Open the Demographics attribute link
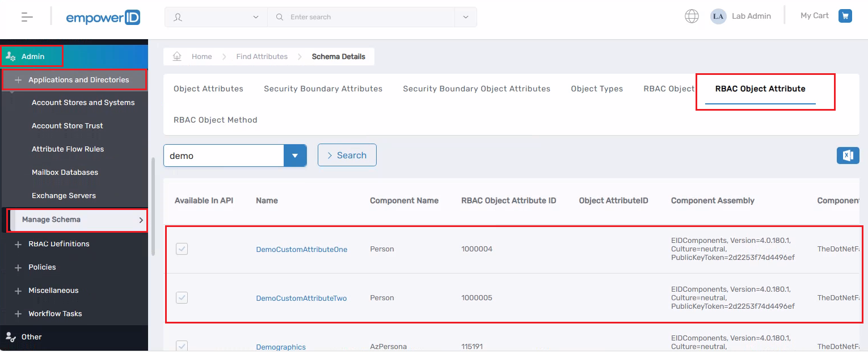Image resolution: width=868 pixels, height=353 pixels. (x=281, y=347)
